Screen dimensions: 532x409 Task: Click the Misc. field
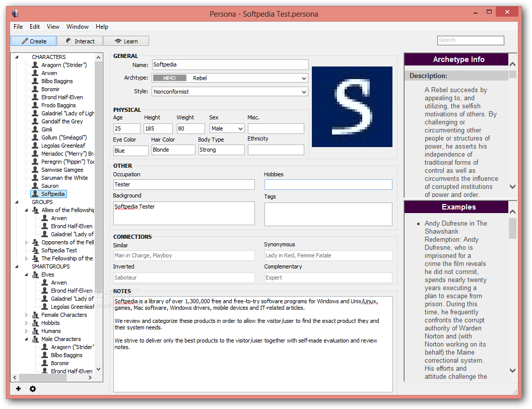(276, 128)
